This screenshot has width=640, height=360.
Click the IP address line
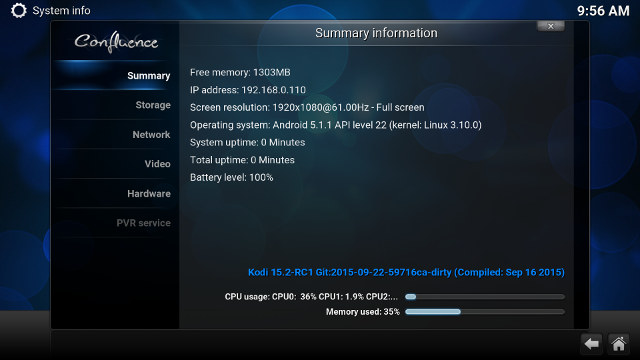click(248, 90)
